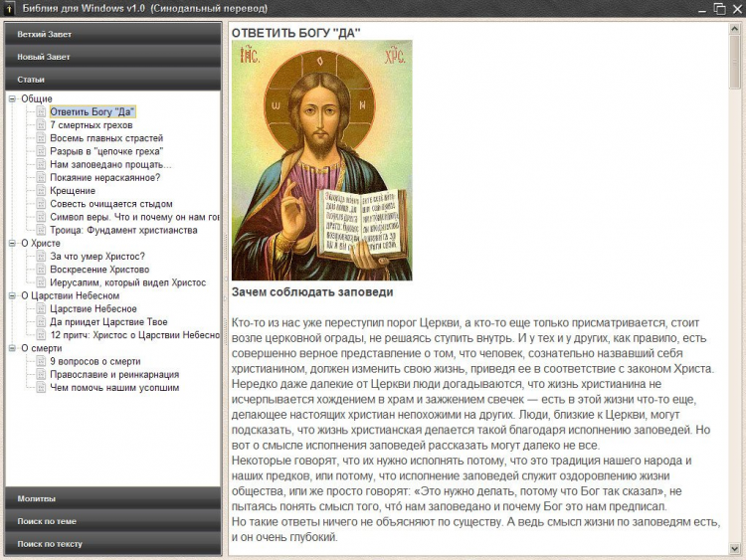
Task: Select the Общие category label
Action: pos(37,98)
